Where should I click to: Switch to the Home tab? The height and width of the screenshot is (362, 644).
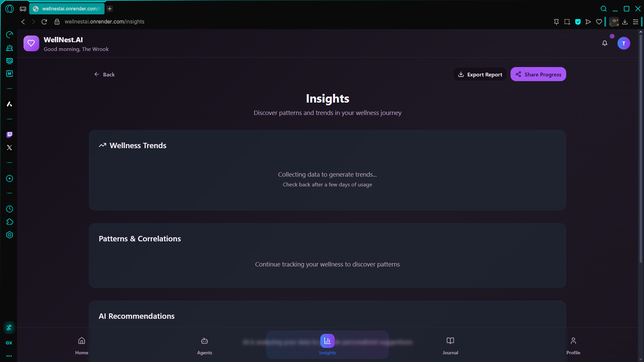click(x=82, y=345)
